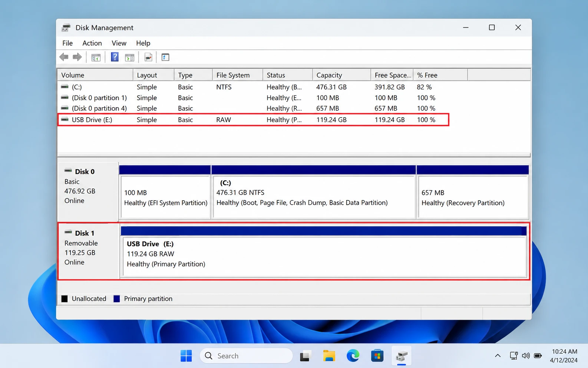Image resolution: width=588 pixels, height=368 pixels.
Task: Click the Disk Management taskbar icon
Action: [x=402, y=356]
